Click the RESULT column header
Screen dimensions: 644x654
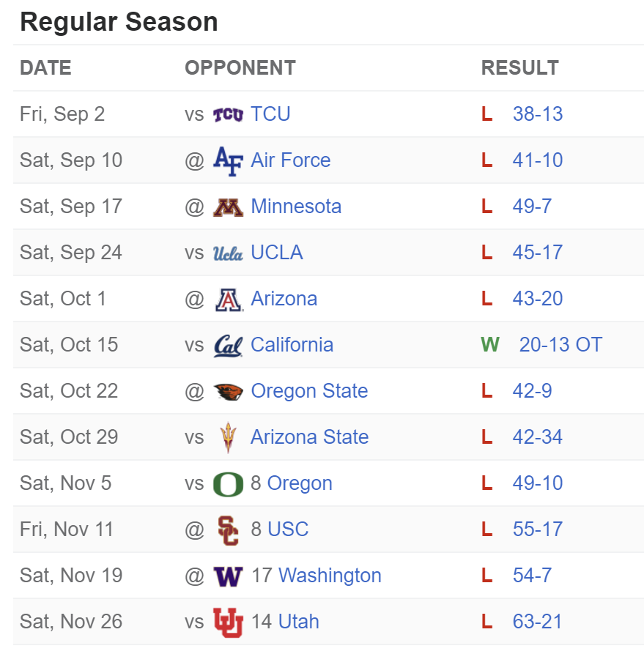[x=519, y=67]
